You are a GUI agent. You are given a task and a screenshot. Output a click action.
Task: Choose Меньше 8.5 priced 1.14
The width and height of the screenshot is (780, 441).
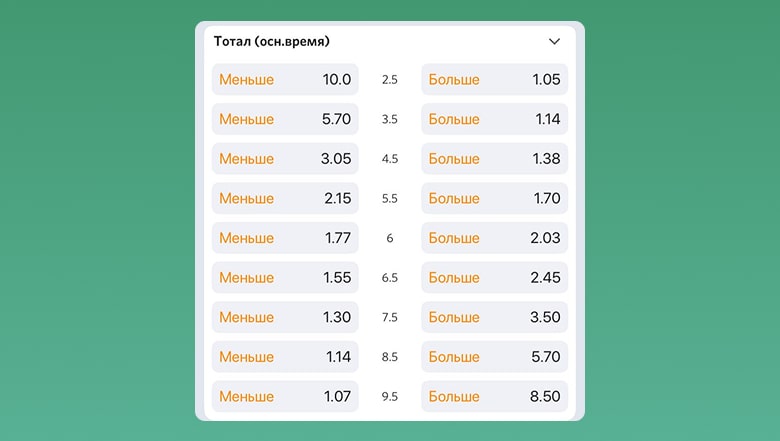click(x=285, y=357)
